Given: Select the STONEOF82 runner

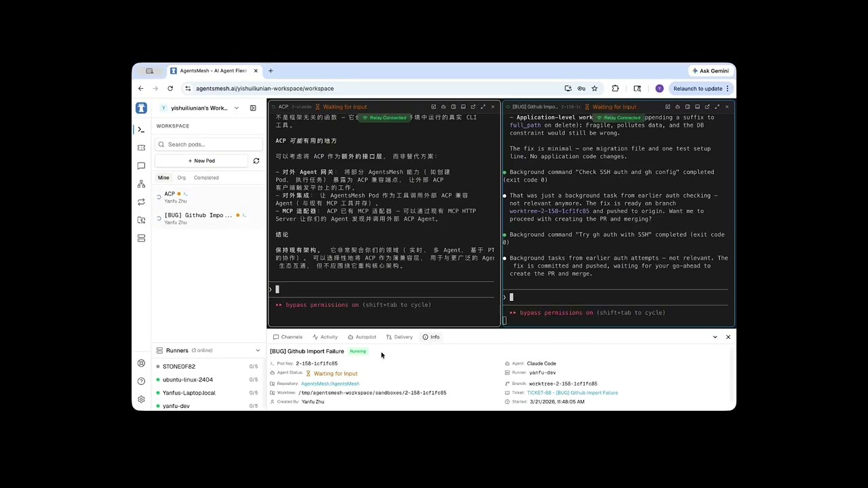Looking at the screenshot, I should (207, 367).
